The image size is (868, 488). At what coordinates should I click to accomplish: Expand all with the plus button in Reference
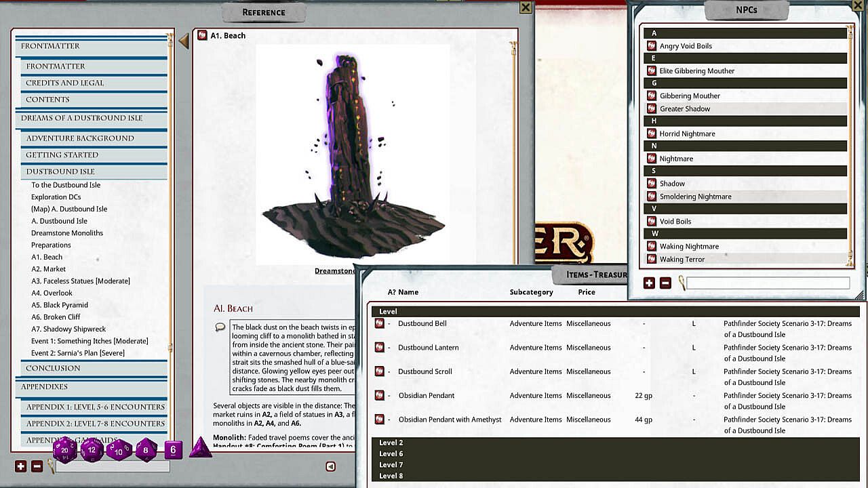tap(20, 466)
